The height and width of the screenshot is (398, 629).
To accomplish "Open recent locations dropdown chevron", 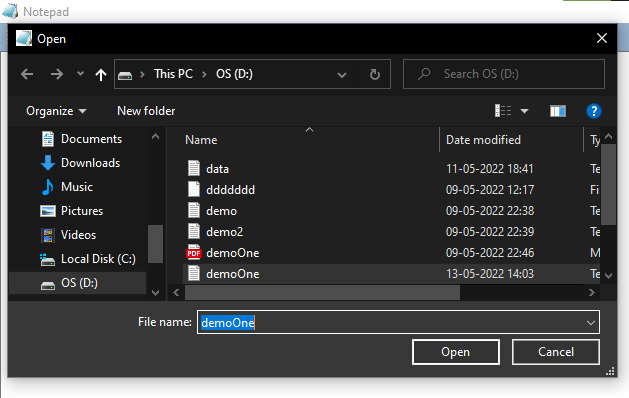I will pyautogui.click(x=80, y=73).
